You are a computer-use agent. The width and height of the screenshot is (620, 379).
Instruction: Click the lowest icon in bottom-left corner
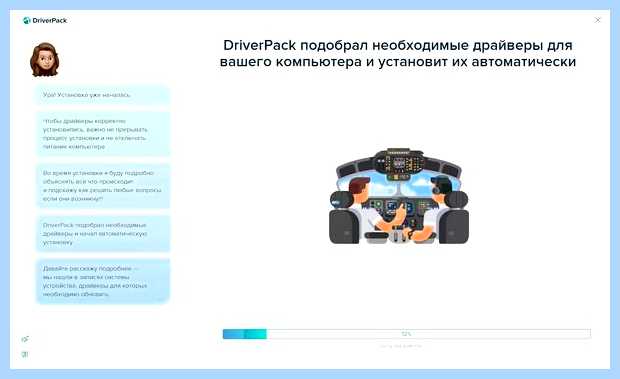[x=25, y=354]
